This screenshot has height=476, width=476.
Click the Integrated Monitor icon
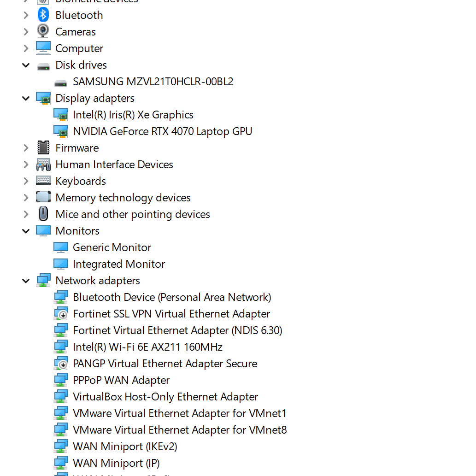61,264
